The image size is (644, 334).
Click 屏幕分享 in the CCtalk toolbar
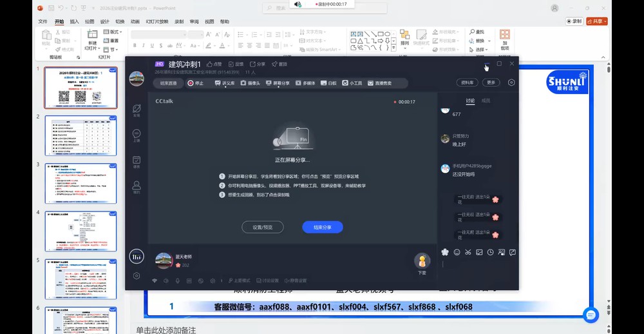[x=278, y=83]
